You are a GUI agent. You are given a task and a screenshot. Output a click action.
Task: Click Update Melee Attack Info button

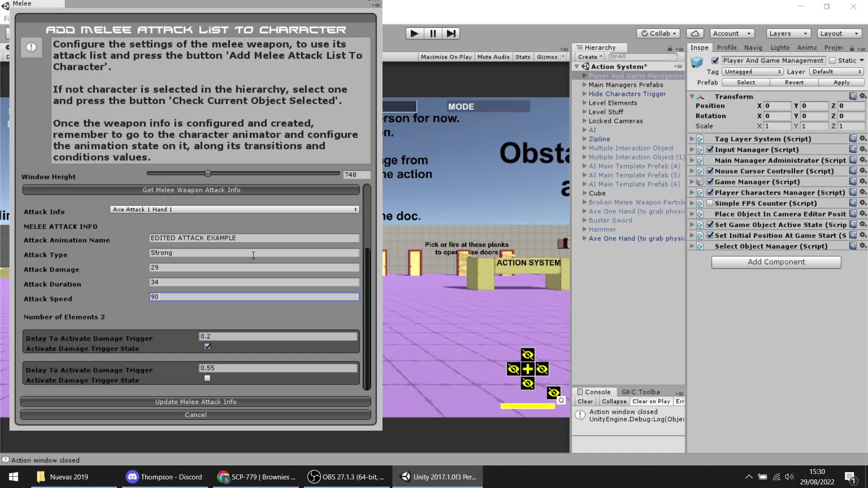click(195, 402)
